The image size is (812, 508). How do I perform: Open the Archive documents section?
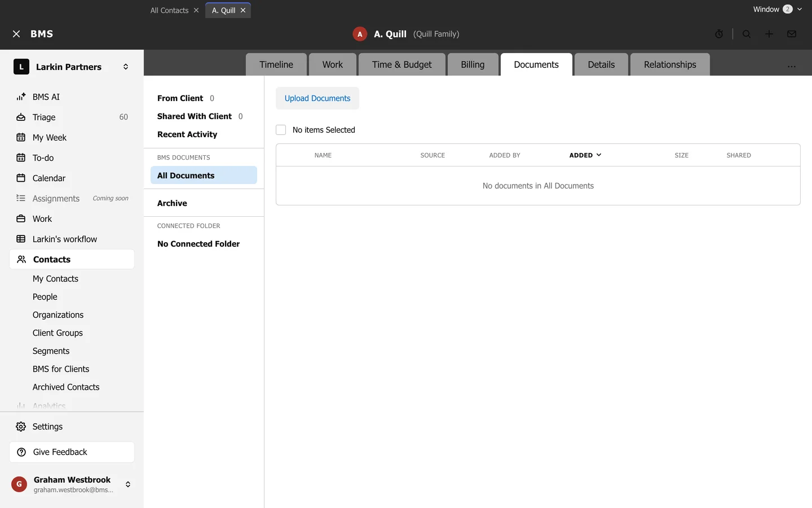pos(172,203)
